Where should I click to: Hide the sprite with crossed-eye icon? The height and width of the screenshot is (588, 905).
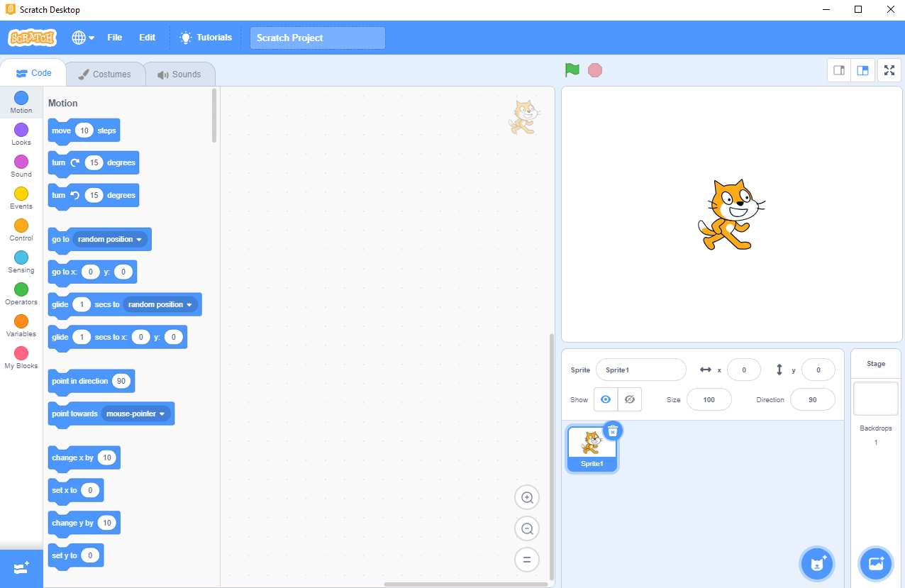[x=630, y=399]
